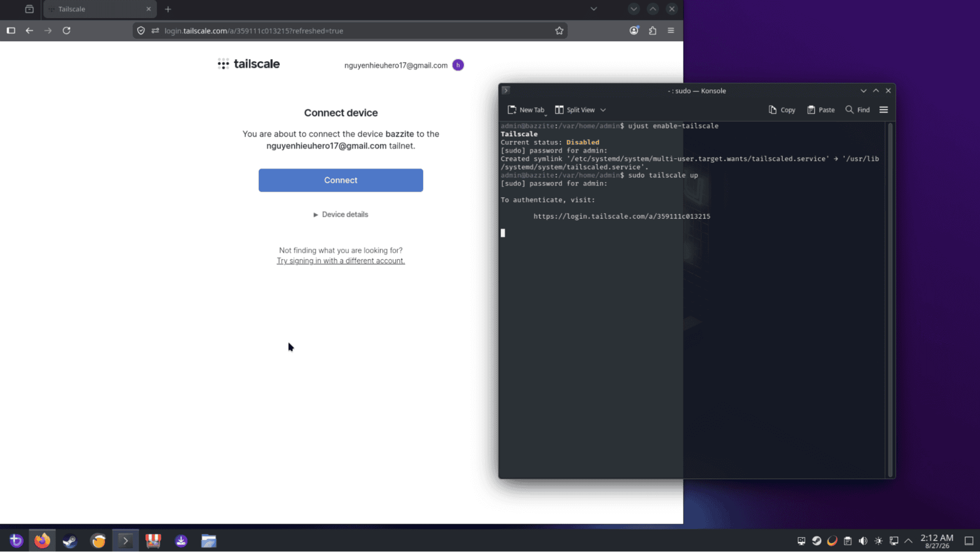Expand the Split View dropdown arrow
Screen dimensions: 980x552
[603, 110]
